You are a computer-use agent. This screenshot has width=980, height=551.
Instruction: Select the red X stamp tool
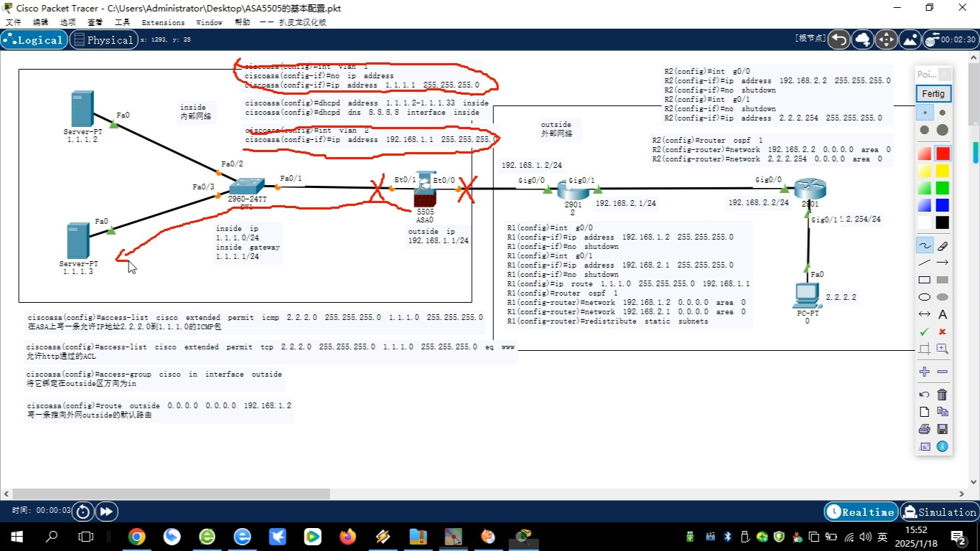tap(943, 331)
